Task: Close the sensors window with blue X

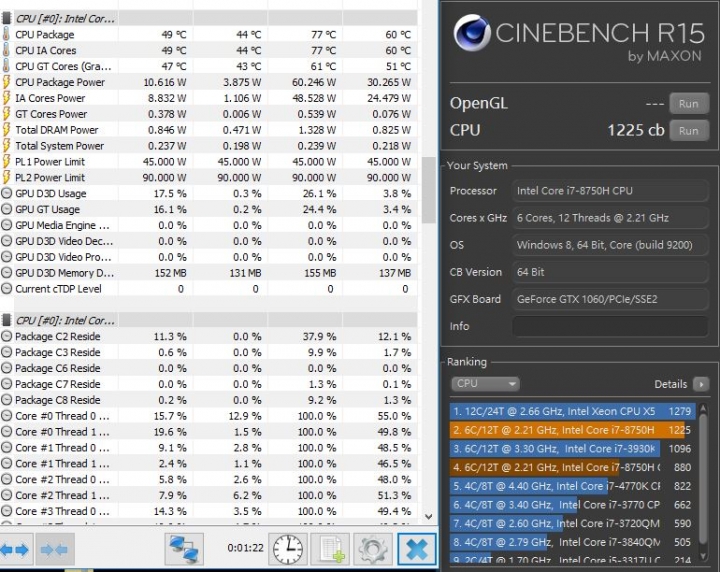Action: point(416,549)
